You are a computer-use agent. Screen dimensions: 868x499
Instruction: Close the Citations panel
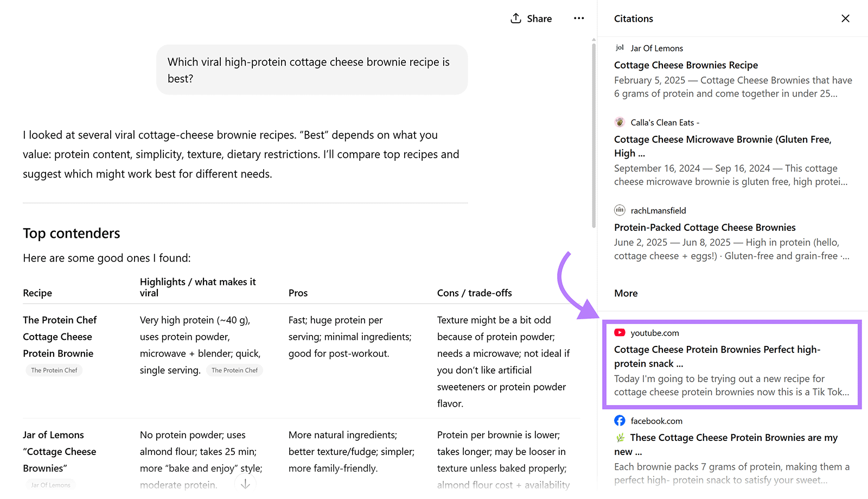[x=845, y=18]
